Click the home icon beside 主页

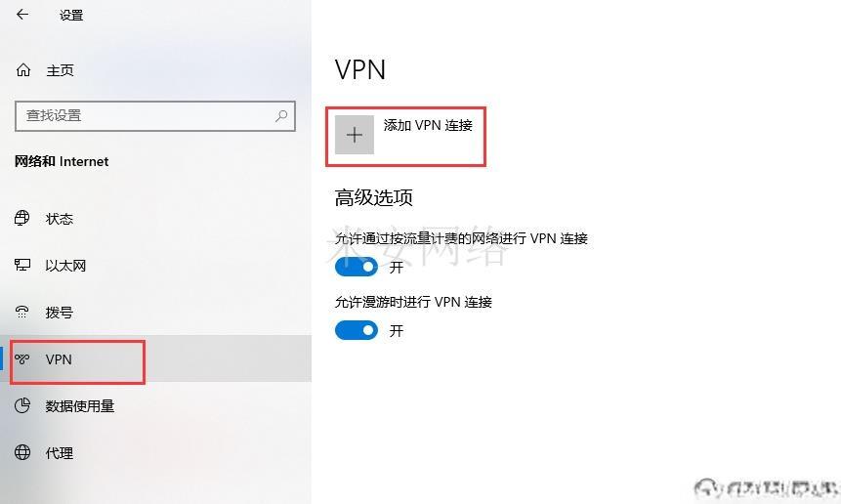click(23, 69)
